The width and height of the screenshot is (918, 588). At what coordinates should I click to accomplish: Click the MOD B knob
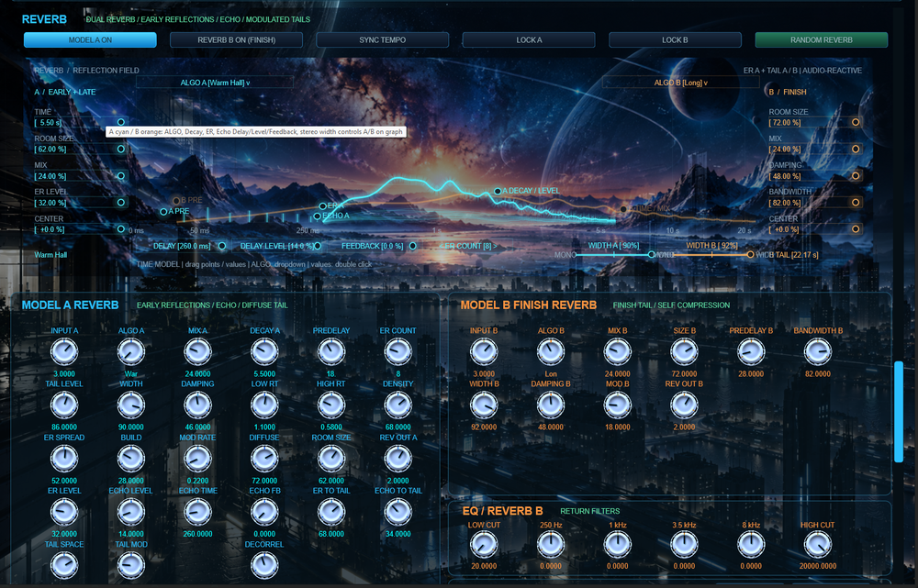coord(618,405)
